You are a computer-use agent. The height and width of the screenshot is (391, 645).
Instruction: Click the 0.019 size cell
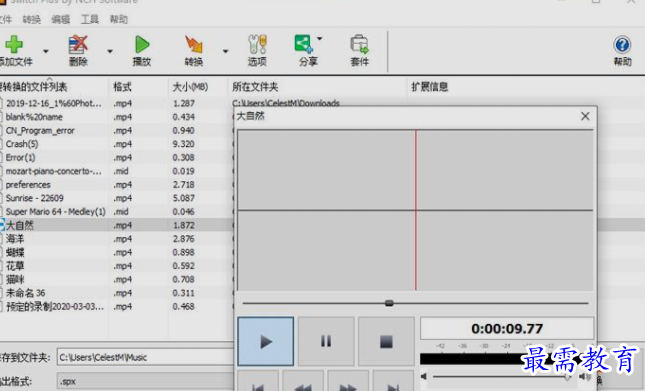(183, 171)
